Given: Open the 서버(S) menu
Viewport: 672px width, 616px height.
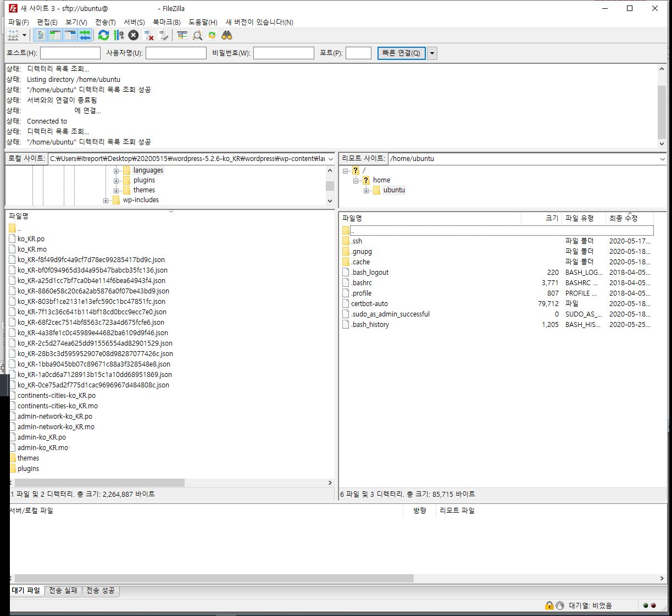Looking at the screenshot, I should (x=134, y=22).
